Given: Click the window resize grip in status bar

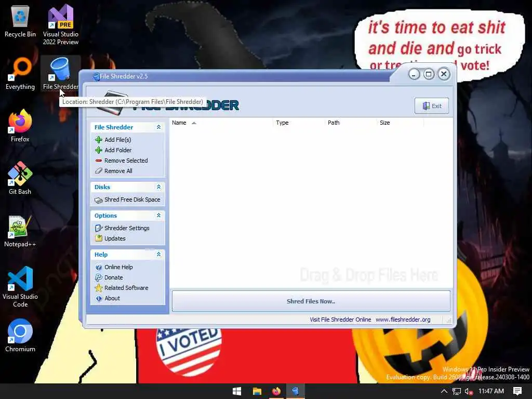Looking at the screenshot, I should click(449, 320).
